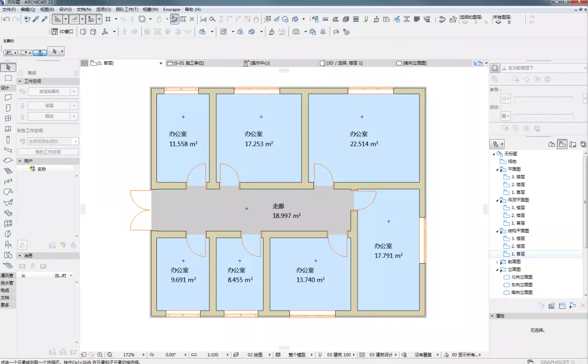This screenshot has width=588, height=364.
Task: Click the tab overview grid icon
Action: point(84,63)
